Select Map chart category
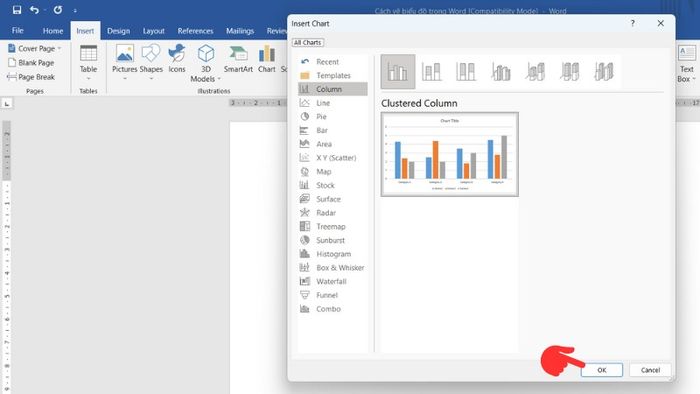 point(333,172)
